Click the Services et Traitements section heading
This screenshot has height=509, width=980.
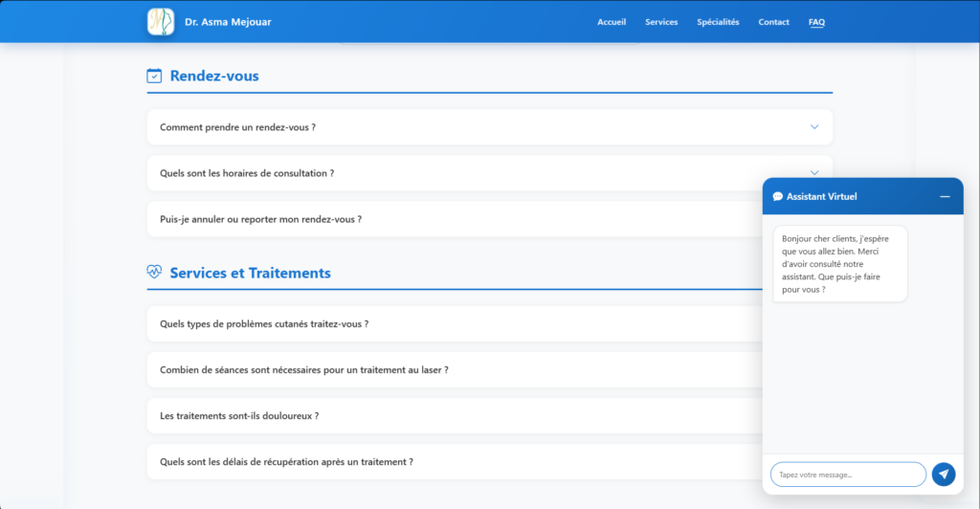point(250,273)
